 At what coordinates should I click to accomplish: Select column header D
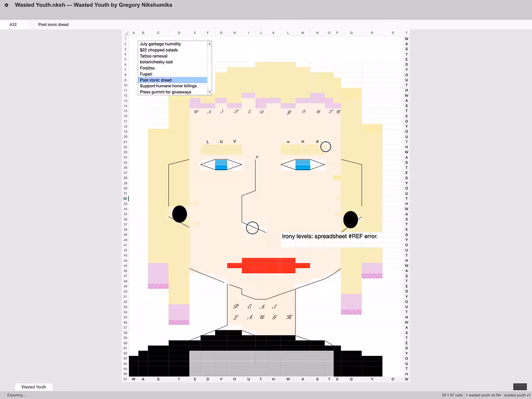click(179, 33)
